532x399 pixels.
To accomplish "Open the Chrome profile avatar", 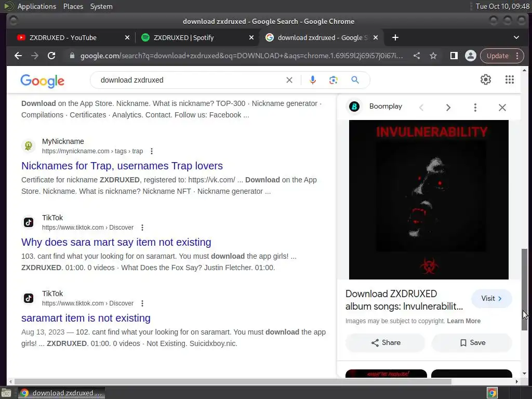I will (x=471, y=56).
